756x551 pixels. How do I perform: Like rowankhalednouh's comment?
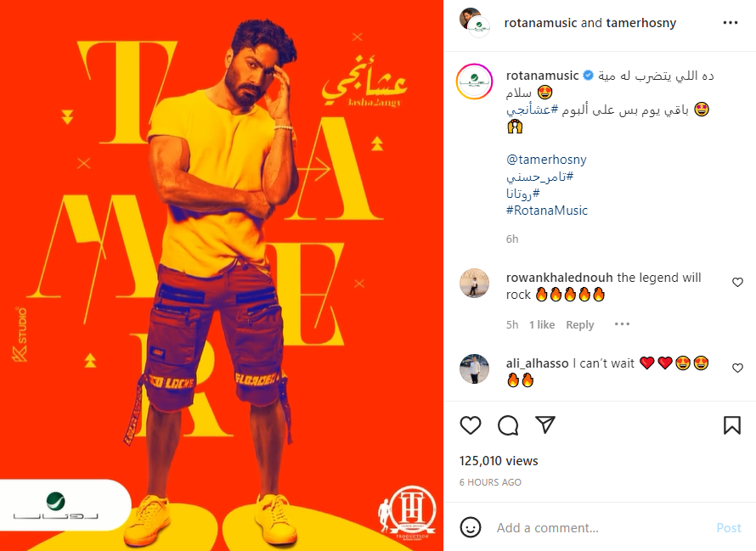tap(737, 282)
